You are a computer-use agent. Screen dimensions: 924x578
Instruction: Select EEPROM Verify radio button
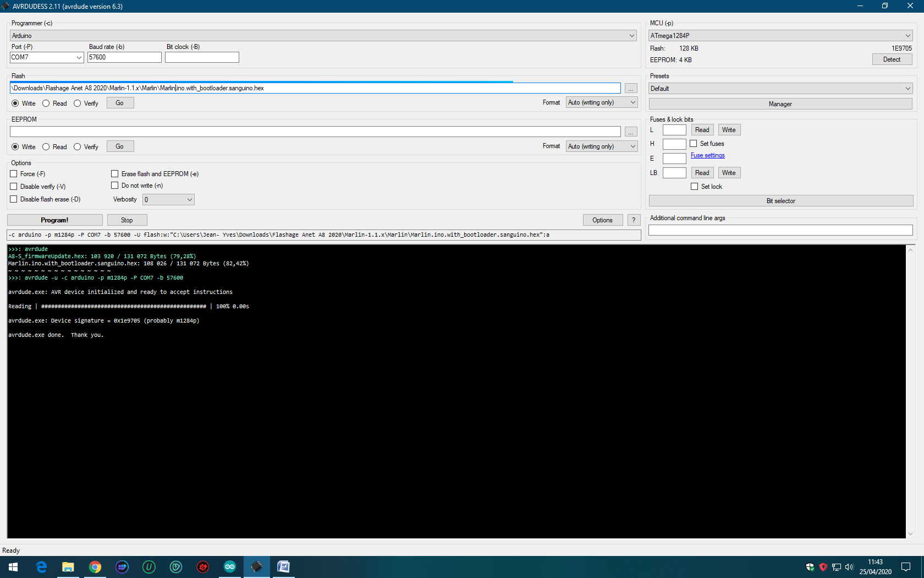78,147
